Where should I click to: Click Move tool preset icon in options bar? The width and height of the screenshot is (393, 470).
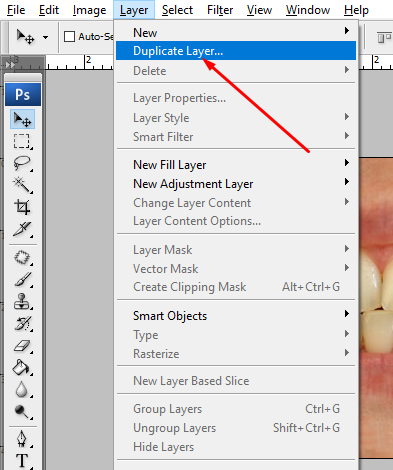(26, 36)
